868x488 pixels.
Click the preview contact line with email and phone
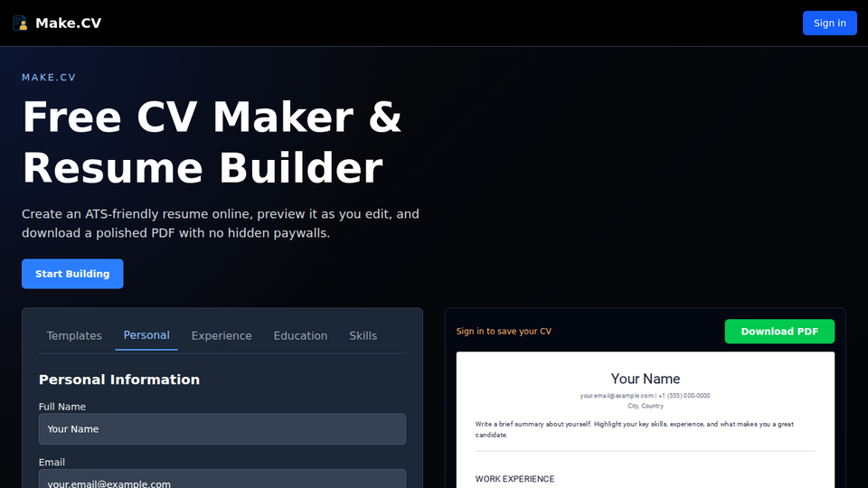click(645, 396)
